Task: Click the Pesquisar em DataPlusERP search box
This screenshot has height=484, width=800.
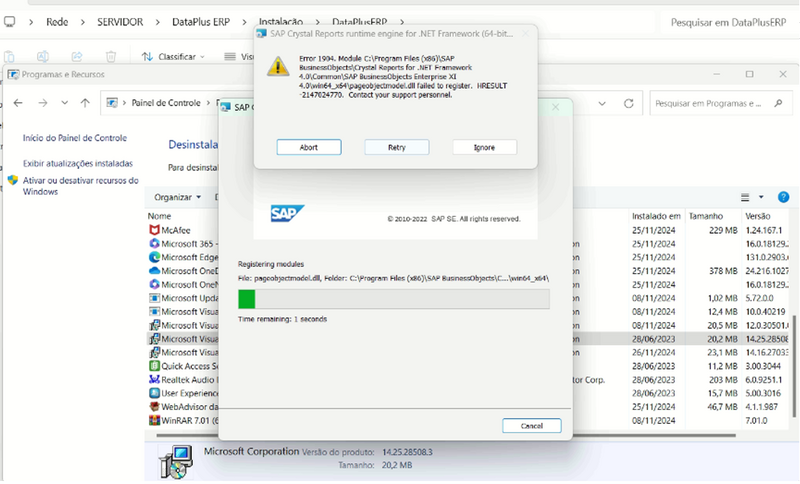Action: (729, 22)
